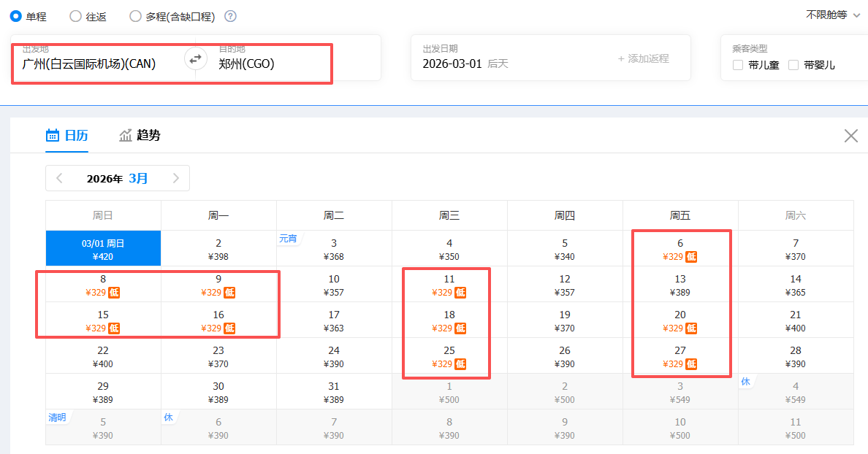
Task: Click the 元宵 festival tag
Action: [288, 239]
